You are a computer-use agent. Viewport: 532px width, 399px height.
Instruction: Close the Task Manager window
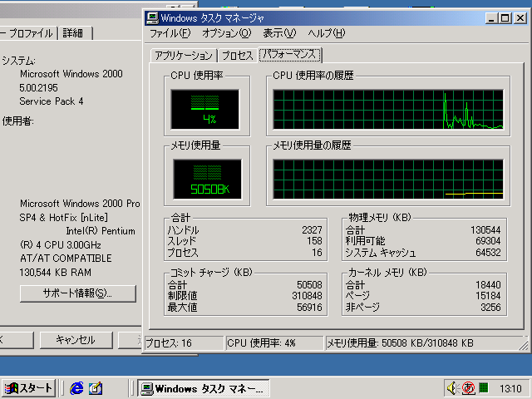point(520,18)
